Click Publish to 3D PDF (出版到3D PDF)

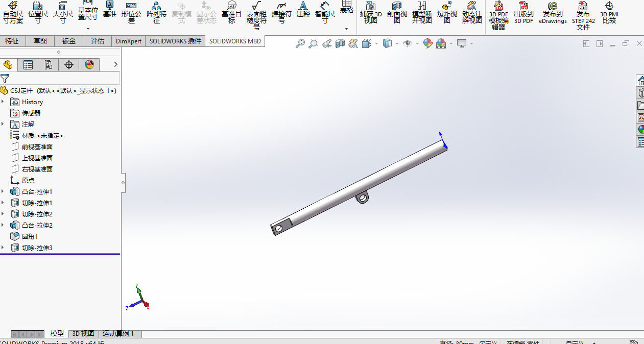point(523,13)
